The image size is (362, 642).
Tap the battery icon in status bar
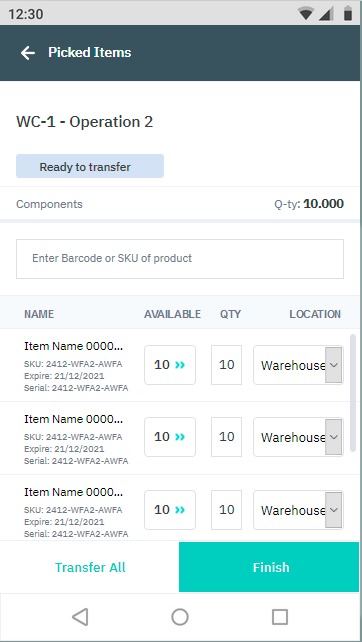coord(348,14)
